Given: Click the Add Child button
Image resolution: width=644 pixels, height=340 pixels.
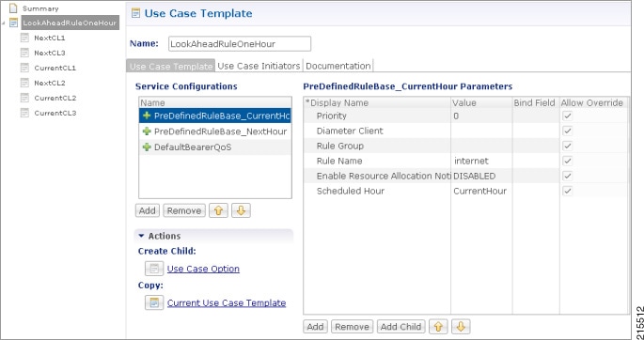Looking at the screenshot, I should [401, 327].
